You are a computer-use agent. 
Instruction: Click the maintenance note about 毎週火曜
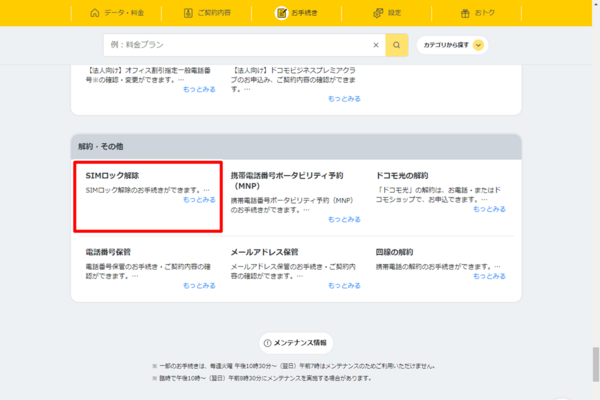[x=293, y=366]
